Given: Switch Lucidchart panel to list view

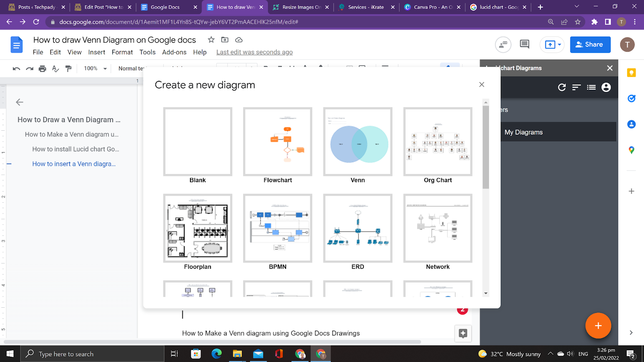Looking at the screenshot, I should point(591,87).
